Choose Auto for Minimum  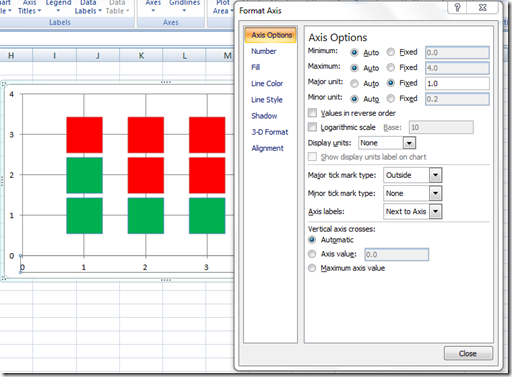pyautogui.click(x=354, y=53)
